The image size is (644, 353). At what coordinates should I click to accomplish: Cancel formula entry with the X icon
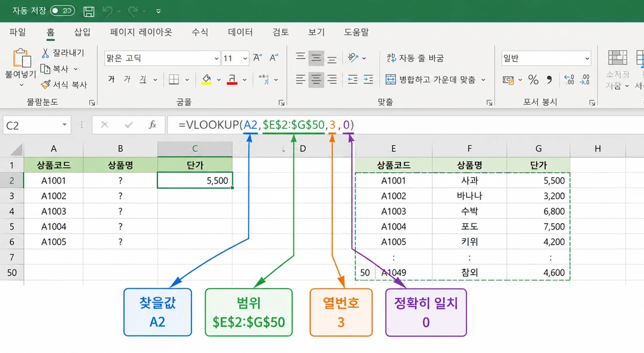[x=104, y=125]
